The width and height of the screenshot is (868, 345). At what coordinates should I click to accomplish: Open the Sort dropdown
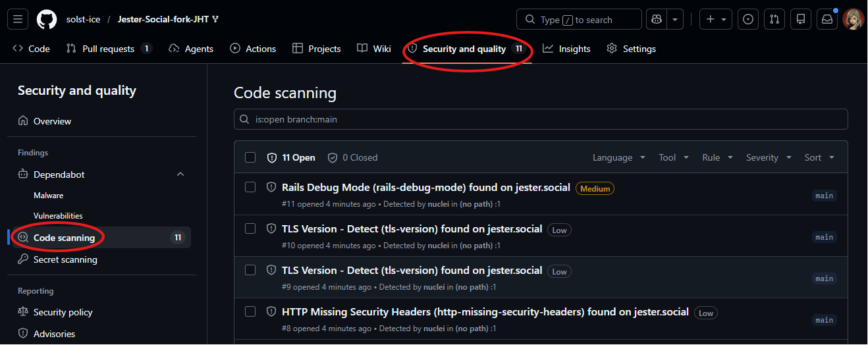pyautogui.click(x=819, y=157)
